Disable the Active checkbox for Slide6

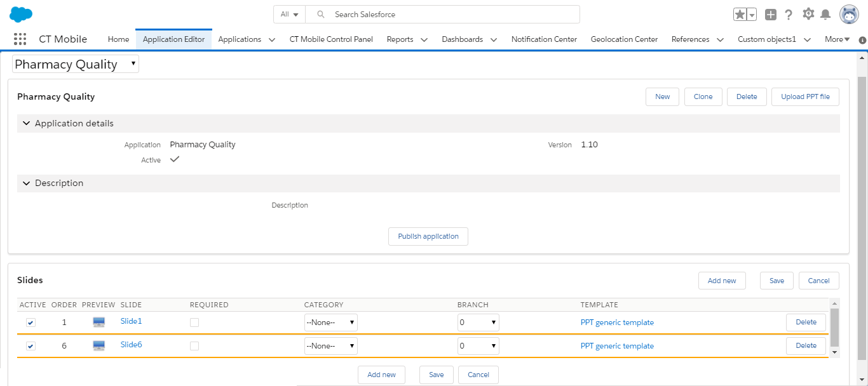coord(31,346)
